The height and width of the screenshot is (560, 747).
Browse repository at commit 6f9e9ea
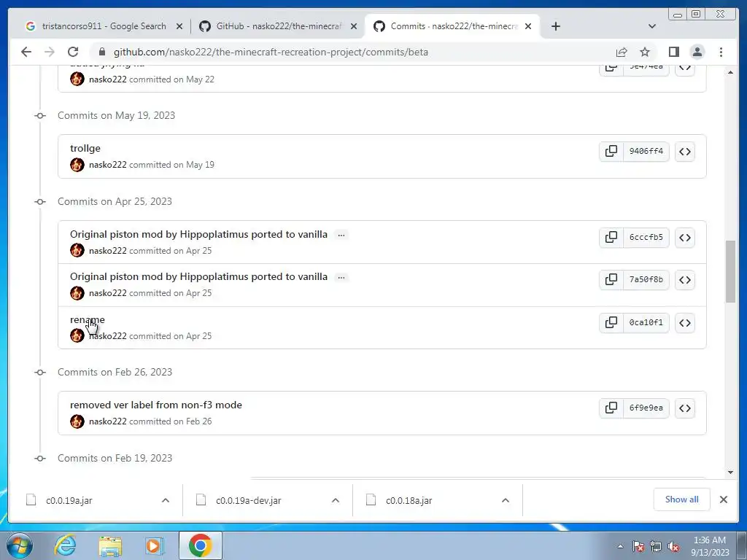[x=684, y=408]
